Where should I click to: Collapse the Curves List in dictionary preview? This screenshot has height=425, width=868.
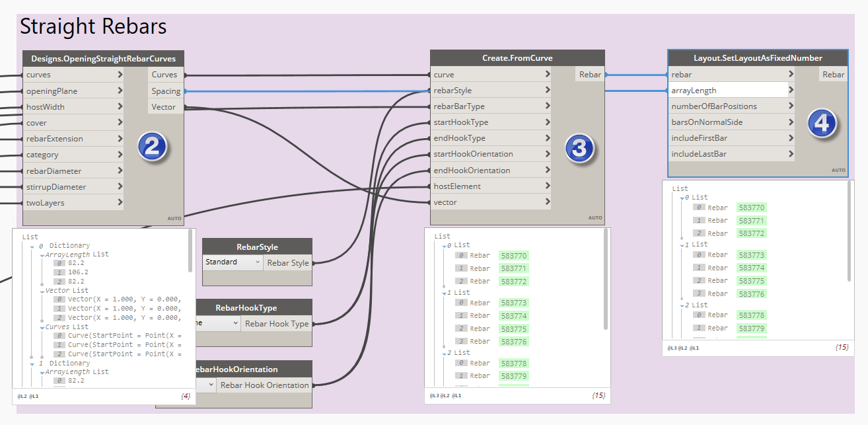(42, 327)
